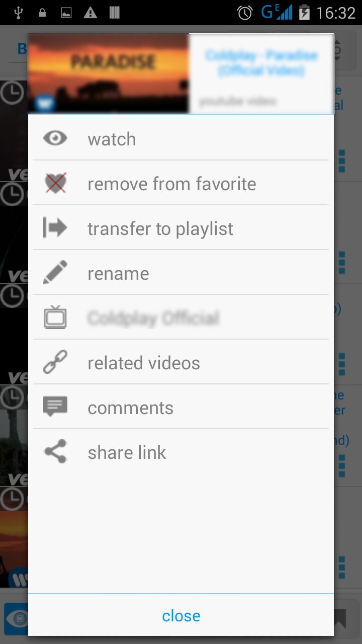Tap the speech bubble comments icon
The height and width of the screenshot is (644, 362).
pyautogui.click(x=55, y=407)
